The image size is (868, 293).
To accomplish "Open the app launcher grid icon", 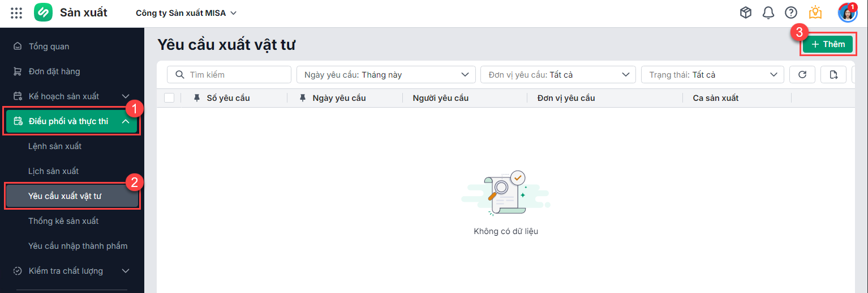I will [x=16, y=12].
